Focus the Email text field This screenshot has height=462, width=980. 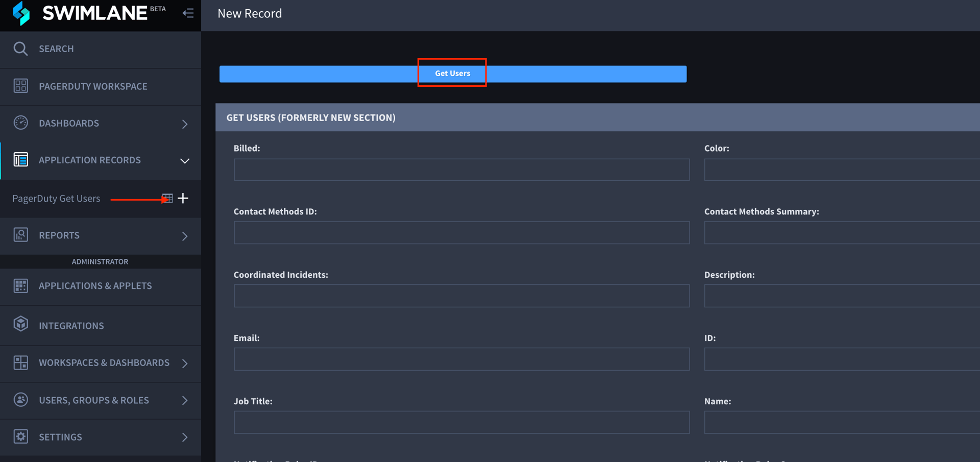461,359
